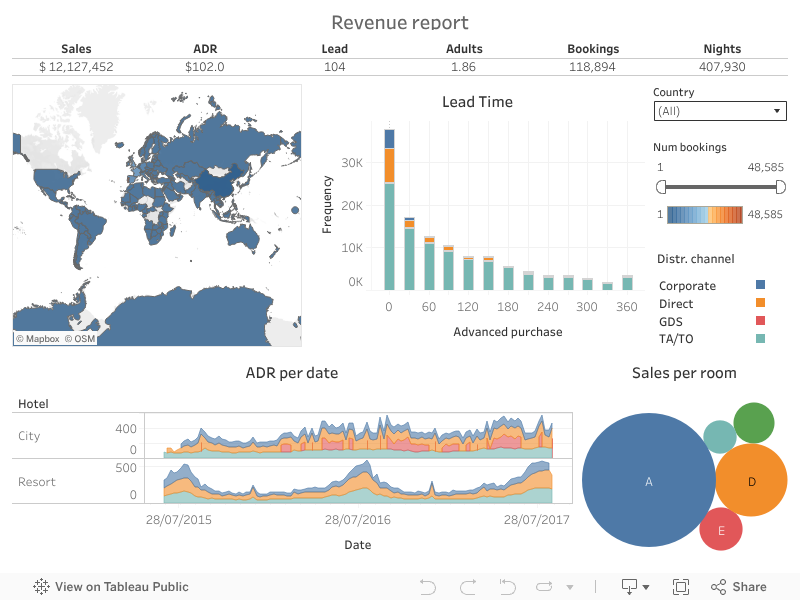Click Australia on the world map
Viewport: 800px width, 600px height.
coord(243,237)
